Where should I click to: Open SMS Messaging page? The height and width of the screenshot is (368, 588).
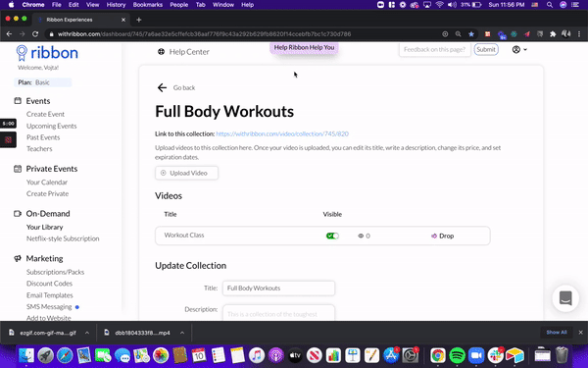point(49,307)
